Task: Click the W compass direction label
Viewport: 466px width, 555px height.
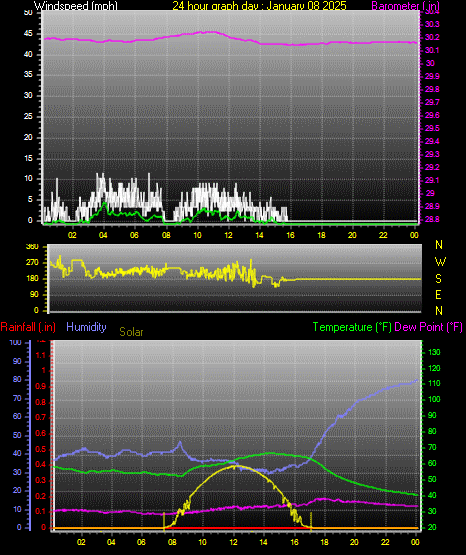Action: [x=440, y=262]
